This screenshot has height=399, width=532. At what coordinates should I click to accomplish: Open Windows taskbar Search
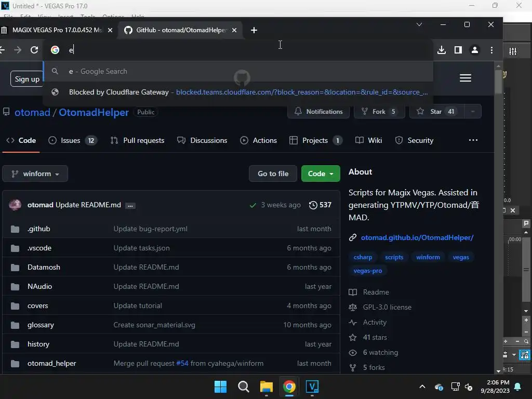(x=243, y=387)
